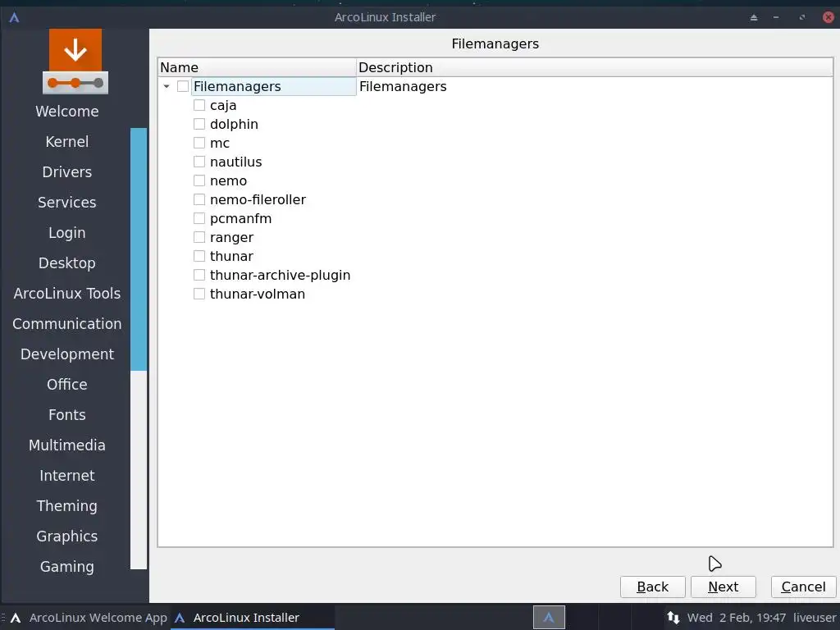Click the ranger package name
The height and width of the screenshot is (630, 840).
[231, 237]
